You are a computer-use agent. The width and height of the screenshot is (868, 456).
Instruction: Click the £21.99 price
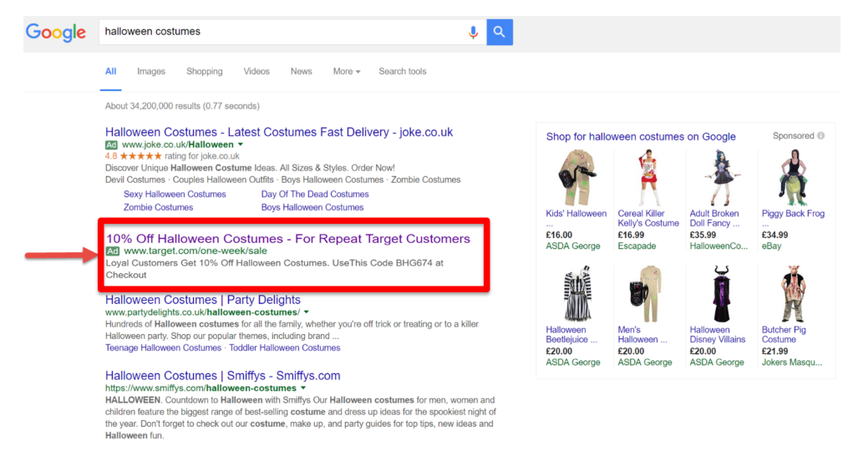(x=774, y=352)
